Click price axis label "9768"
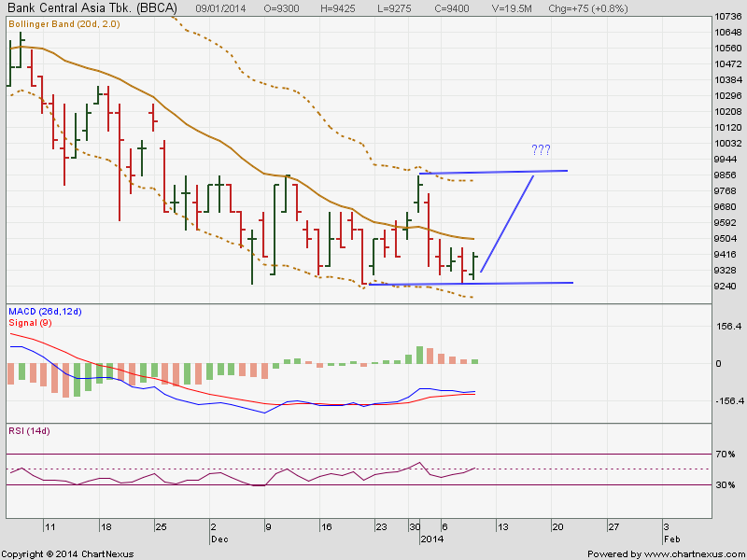This screenshot has height=560, width=747. [726, 191]
